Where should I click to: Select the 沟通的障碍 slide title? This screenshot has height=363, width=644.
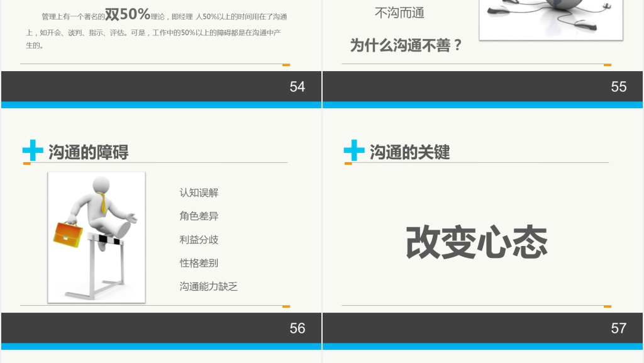89,152
